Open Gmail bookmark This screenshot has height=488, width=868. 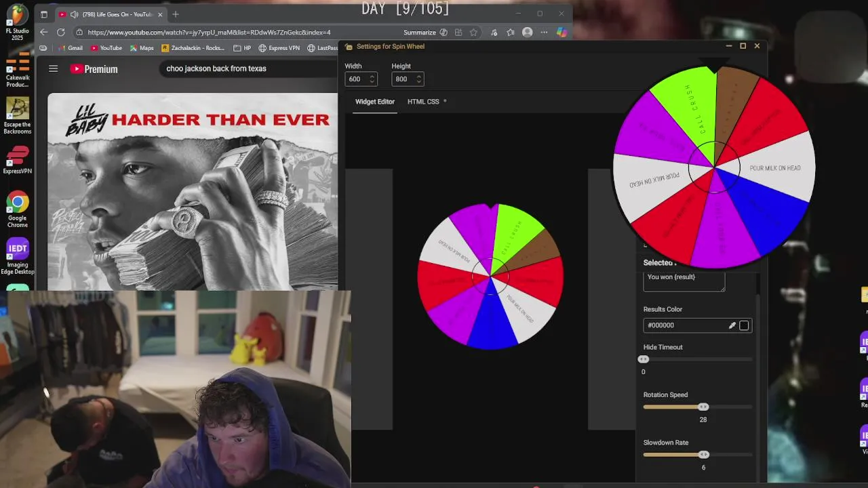71,48
